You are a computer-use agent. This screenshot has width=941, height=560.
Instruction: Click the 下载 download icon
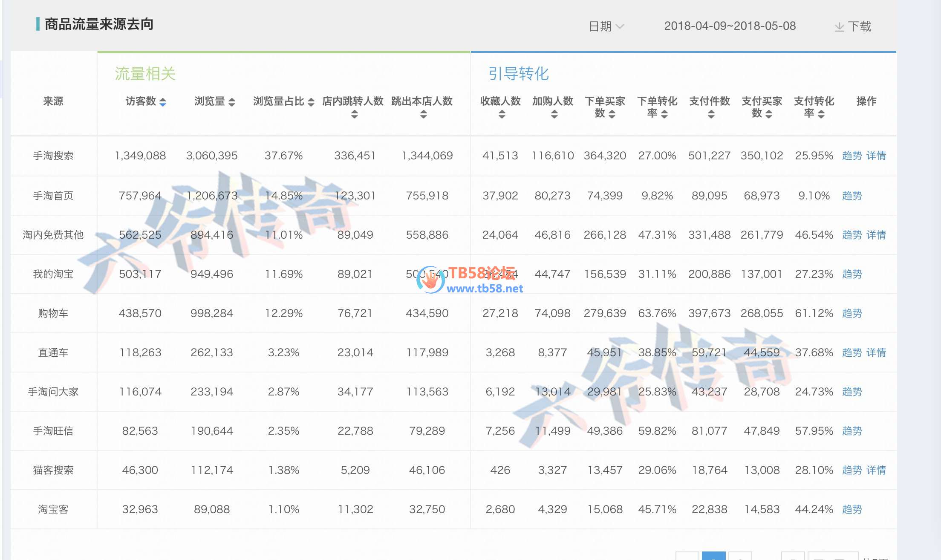point(839,27)
